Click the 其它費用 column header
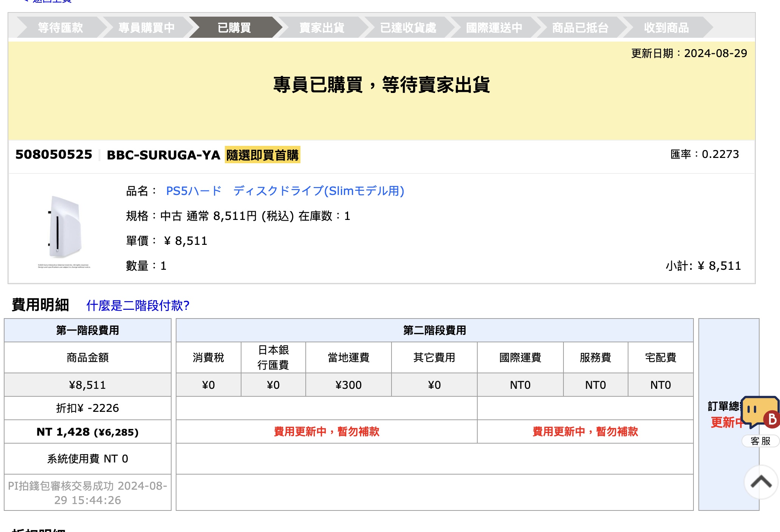The width and height of the screenshot is (780, 532). click(x=434, y=357)
